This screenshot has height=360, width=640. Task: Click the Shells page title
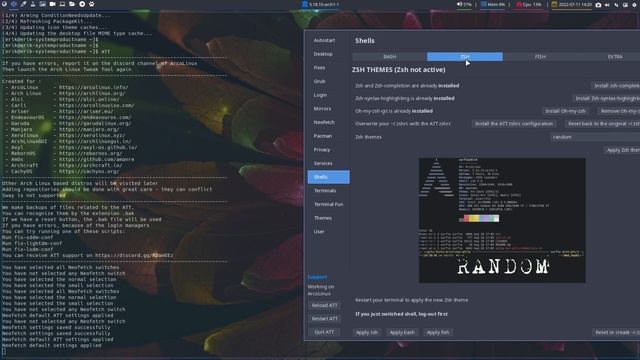(x=364, y=41)
